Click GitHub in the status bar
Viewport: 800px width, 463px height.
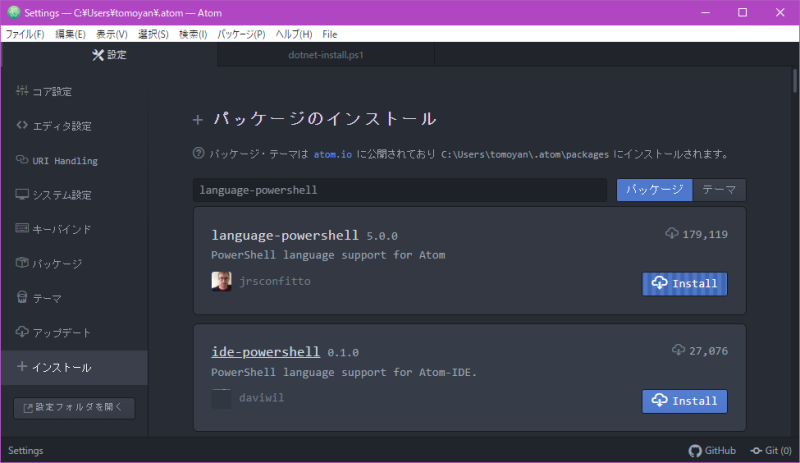[712, 451]
